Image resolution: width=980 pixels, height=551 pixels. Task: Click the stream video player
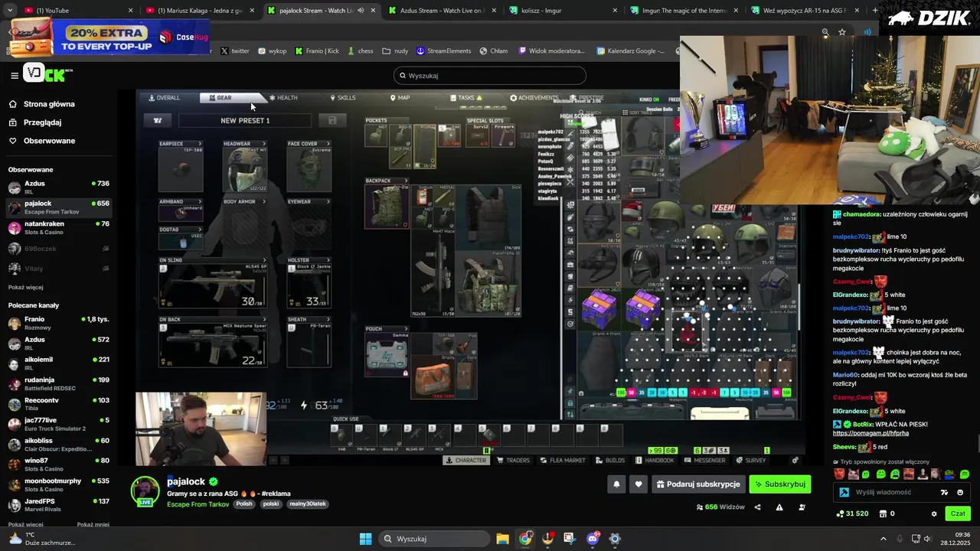pyautogui.click(x=470, y=277)
